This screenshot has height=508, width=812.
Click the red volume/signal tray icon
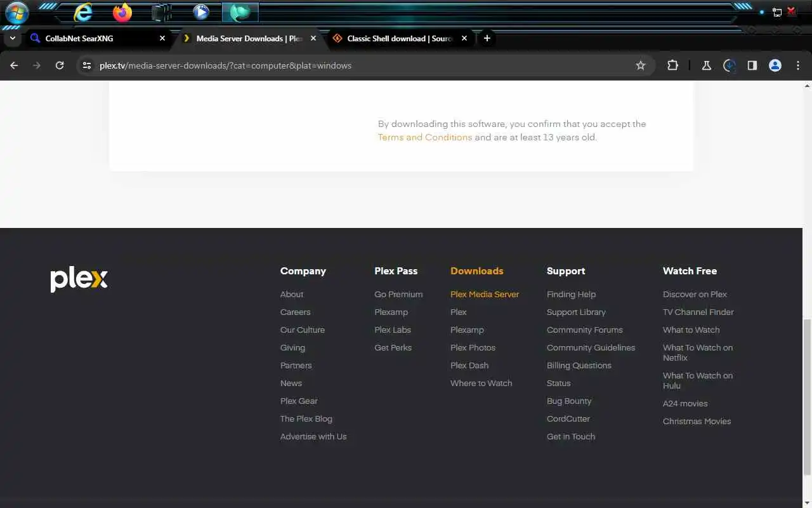[792, 11]
